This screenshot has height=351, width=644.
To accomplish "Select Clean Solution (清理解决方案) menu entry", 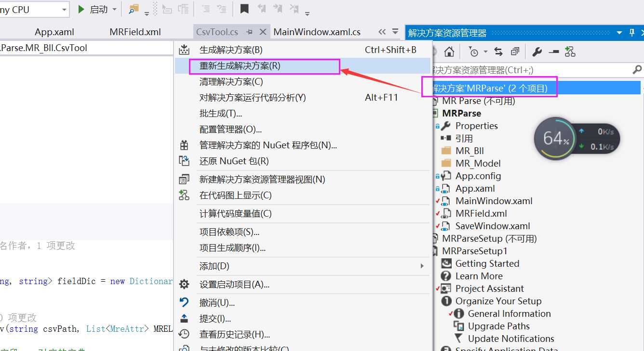I will (x=303, y=82).
